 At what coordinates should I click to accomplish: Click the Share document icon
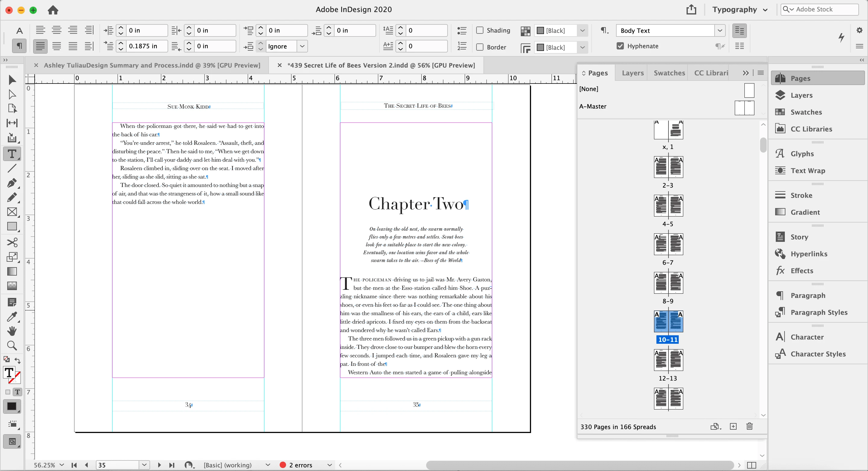point(691,9)
